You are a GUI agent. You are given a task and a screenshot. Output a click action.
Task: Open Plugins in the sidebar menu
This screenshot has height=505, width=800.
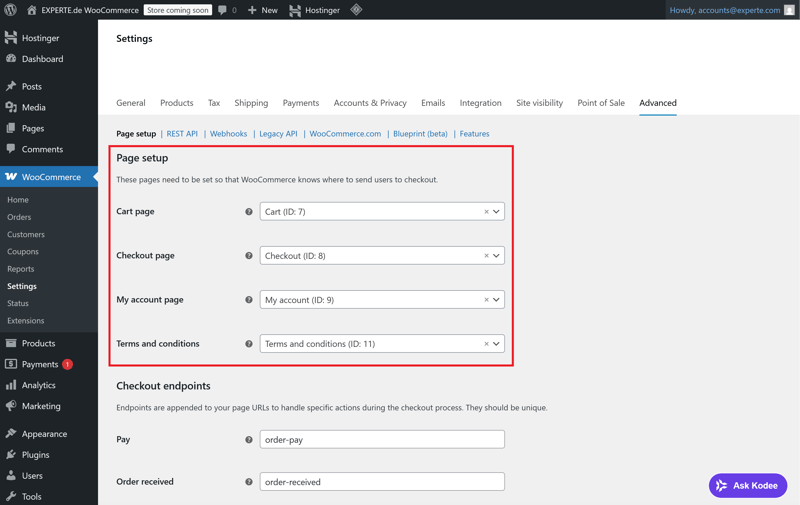[x=35, y=455]
